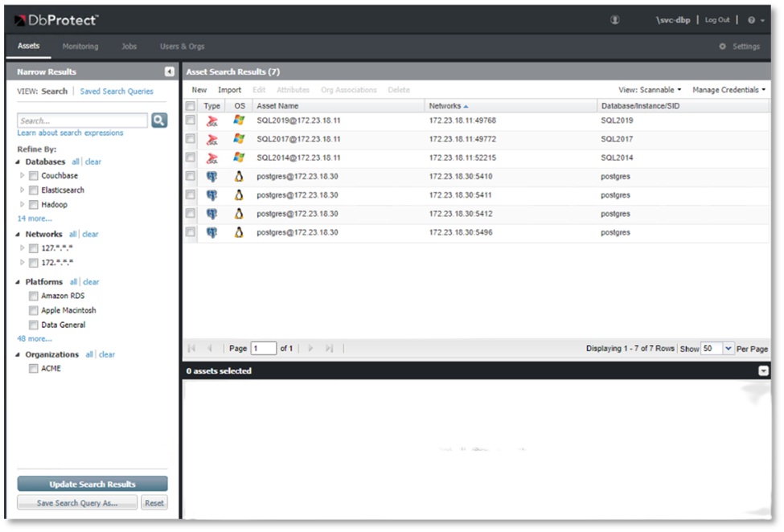Open the Jobs tab
Viewport: 784px width, 532px height.
129,47
